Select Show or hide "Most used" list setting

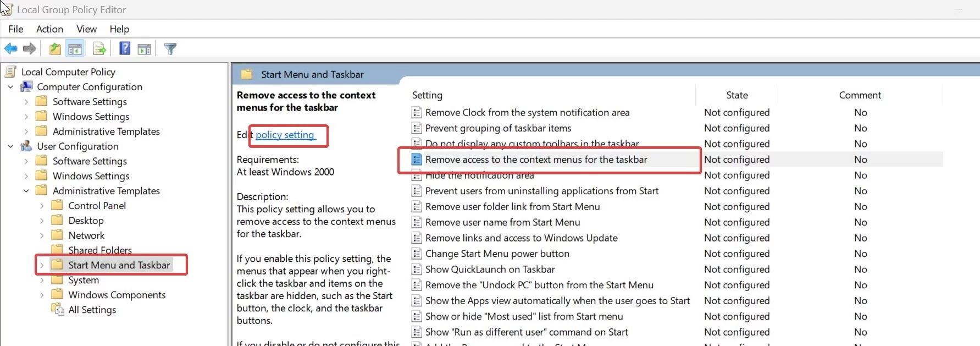pyautogui.click(x=524, y=316)
